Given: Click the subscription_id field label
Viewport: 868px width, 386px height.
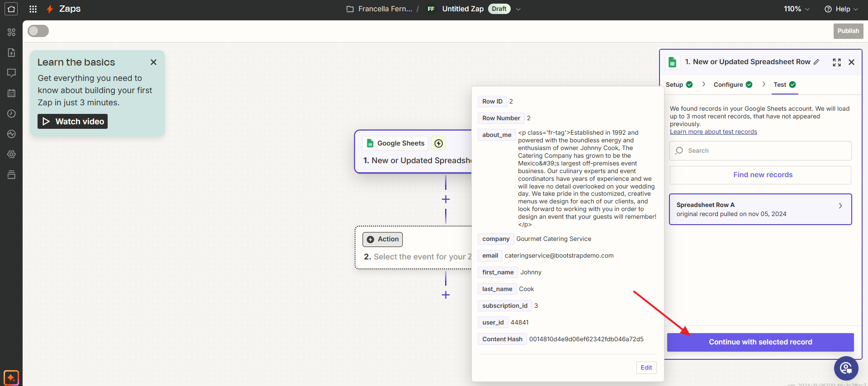Looking at the screenshot, I should point(505,306).
